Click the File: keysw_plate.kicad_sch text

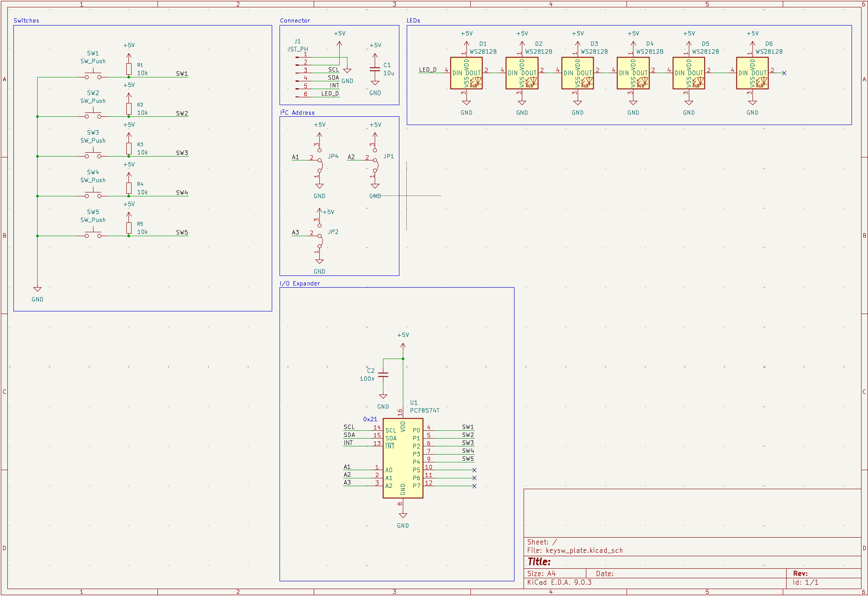575,551
